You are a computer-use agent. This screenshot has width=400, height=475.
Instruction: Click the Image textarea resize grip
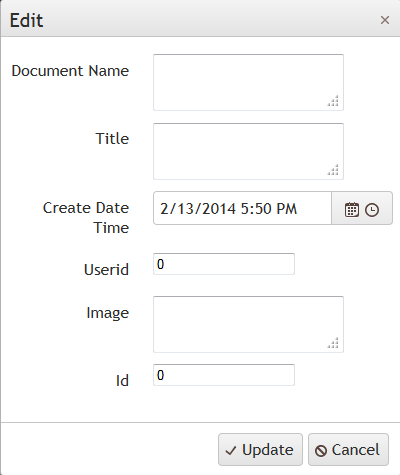click(333, 343)
